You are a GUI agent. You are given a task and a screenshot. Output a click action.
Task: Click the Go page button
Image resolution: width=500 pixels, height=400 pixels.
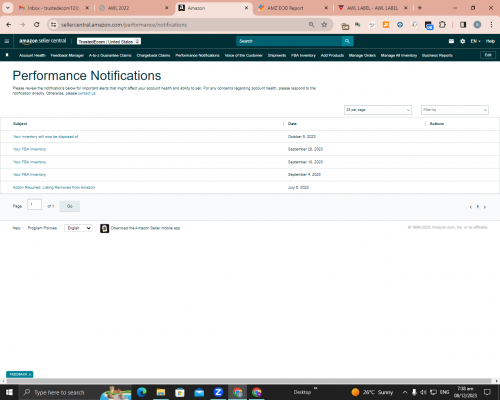coord(70,206)
